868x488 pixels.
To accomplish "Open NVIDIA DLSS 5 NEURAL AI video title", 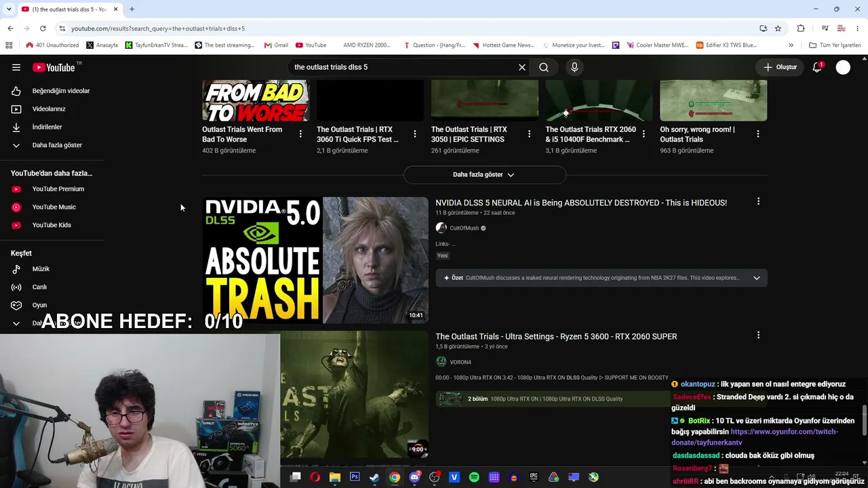I will point(581,203).
